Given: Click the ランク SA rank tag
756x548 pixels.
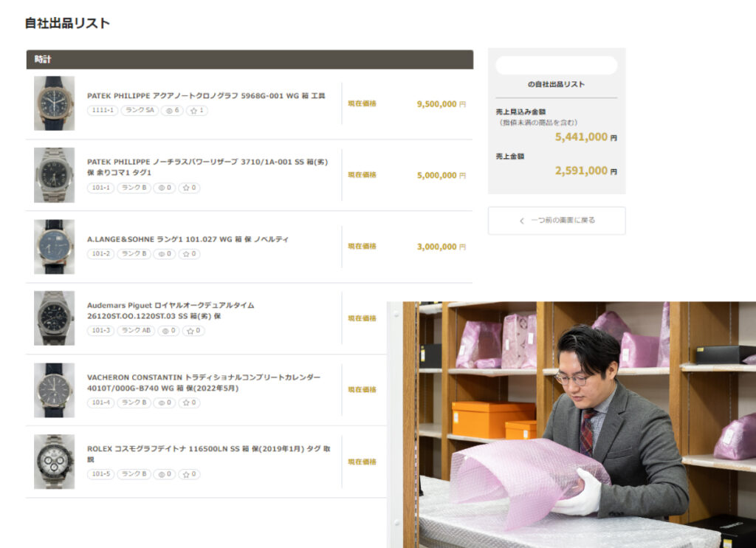Looking at the screenshot, I should (x=140, y=111).
